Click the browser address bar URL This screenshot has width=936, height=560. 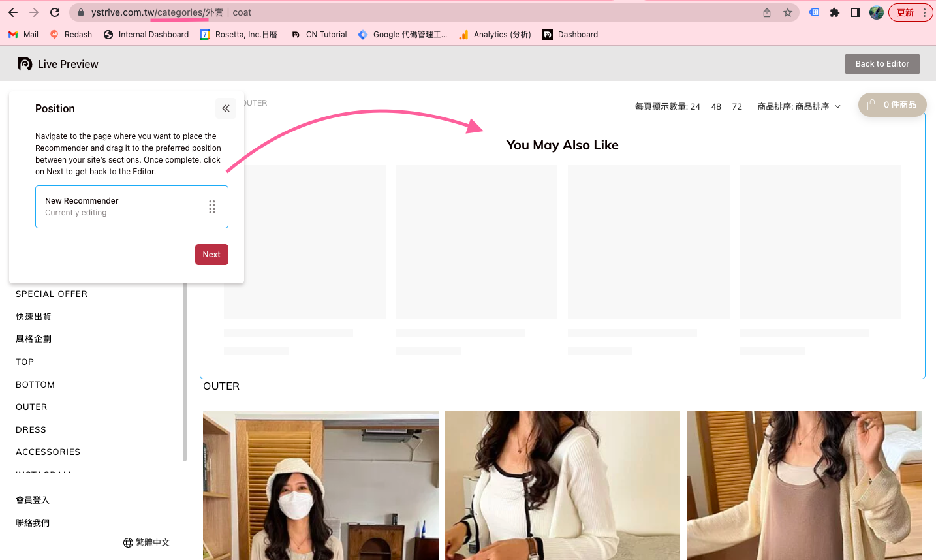[171, 12]
